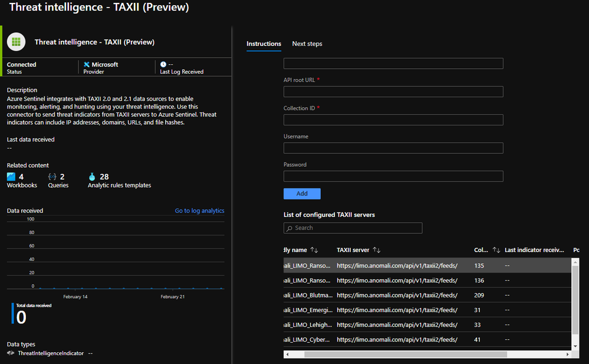The width and height of the screenshot is (589, 364).
Task: Click the Last Log Received clock icon
Action: (x=163, y=64)
